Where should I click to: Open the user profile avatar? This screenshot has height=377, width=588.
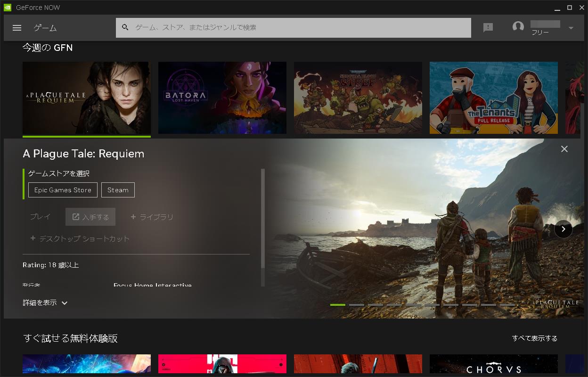(x=518, y=27)
